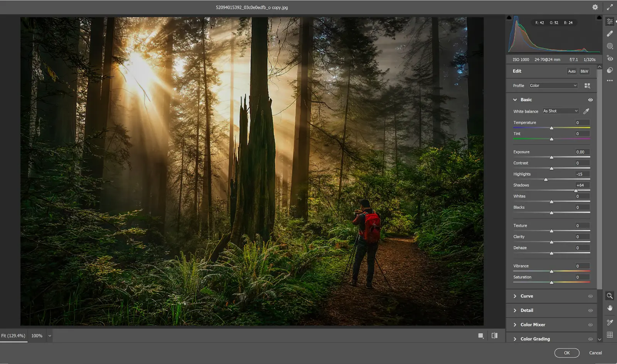The width and height of the screenshot is (617, 364).
Task: Apply Auto adjustments
Action: 571,71
